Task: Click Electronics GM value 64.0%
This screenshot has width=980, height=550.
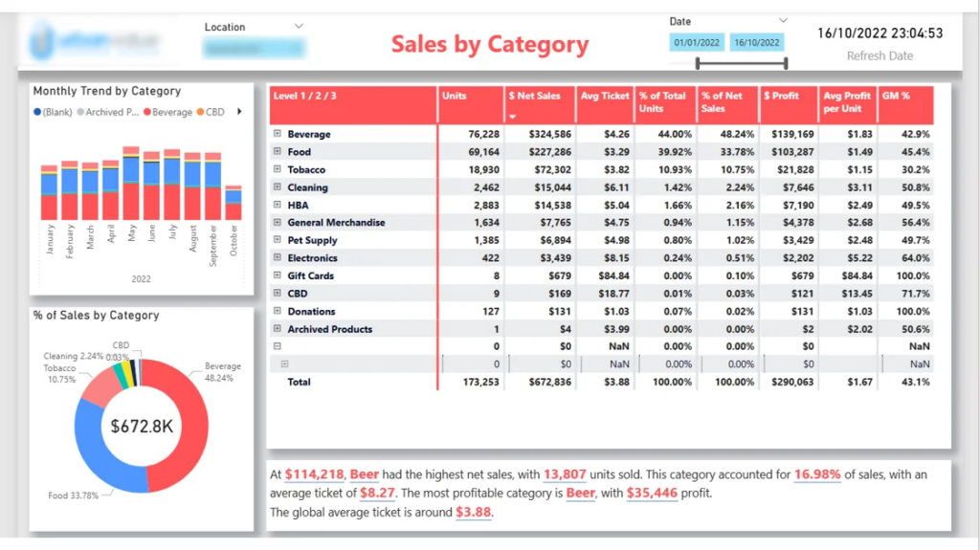Action: tap(916, 257)
